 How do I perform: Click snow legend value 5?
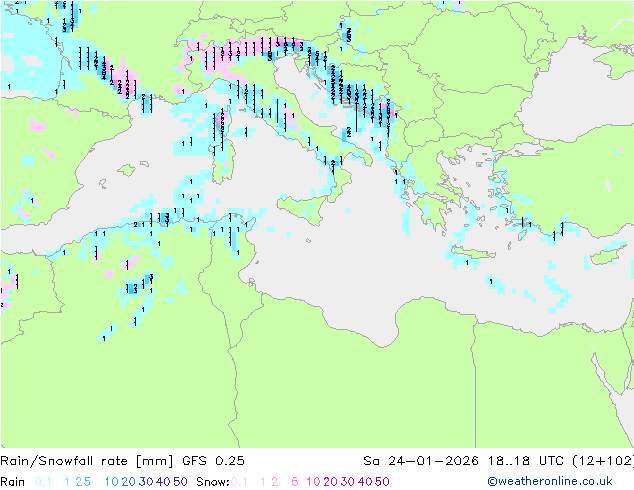tap(295, 482)
